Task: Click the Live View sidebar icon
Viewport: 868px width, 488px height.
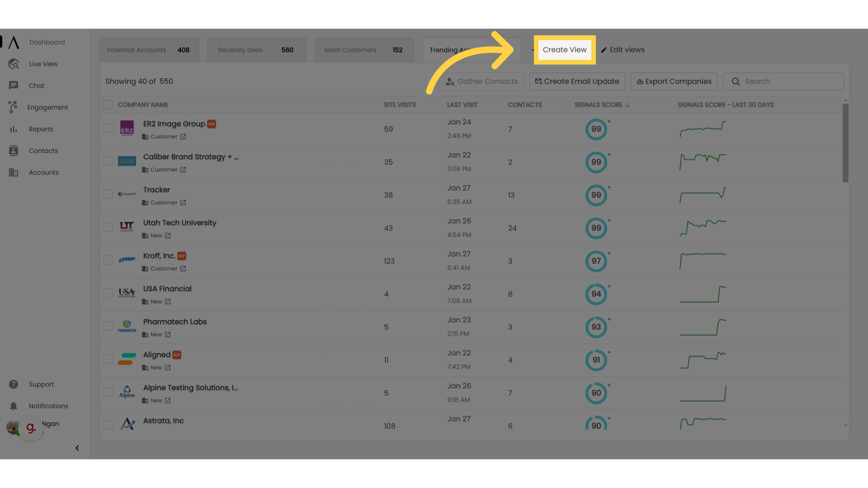Action: coord(14,64)
